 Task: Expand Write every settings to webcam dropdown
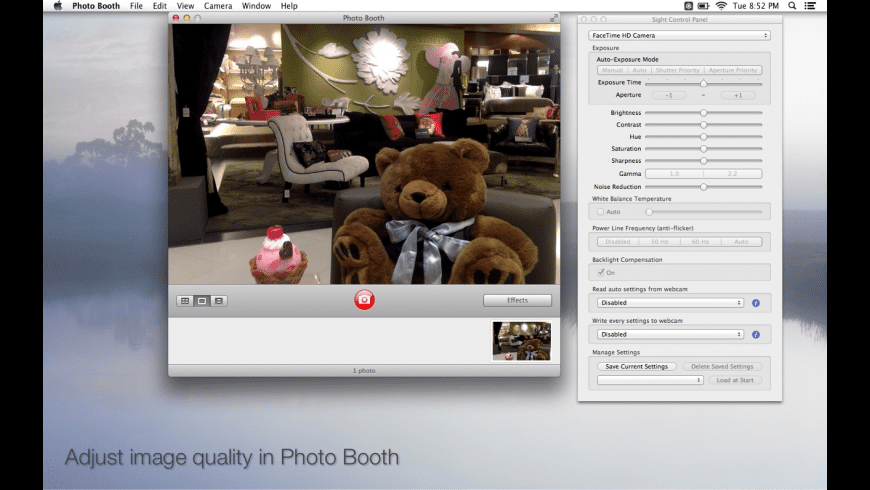(670, 335)
